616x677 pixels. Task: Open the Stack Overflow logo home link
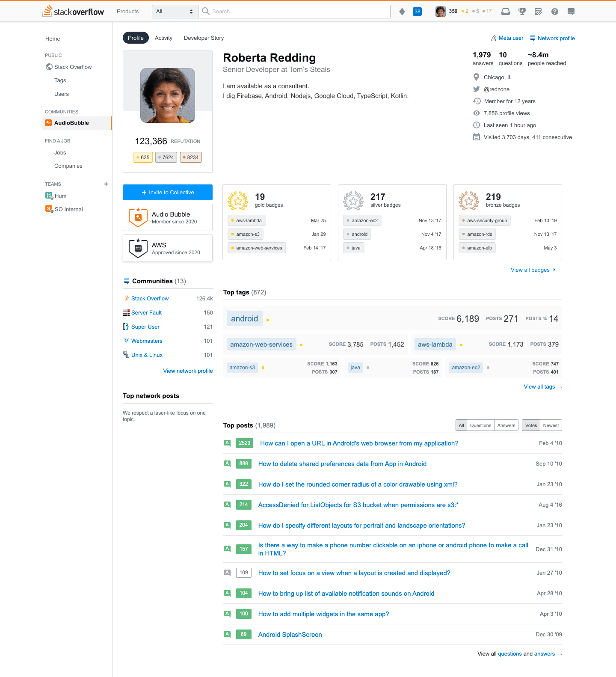tap(73, 11)
